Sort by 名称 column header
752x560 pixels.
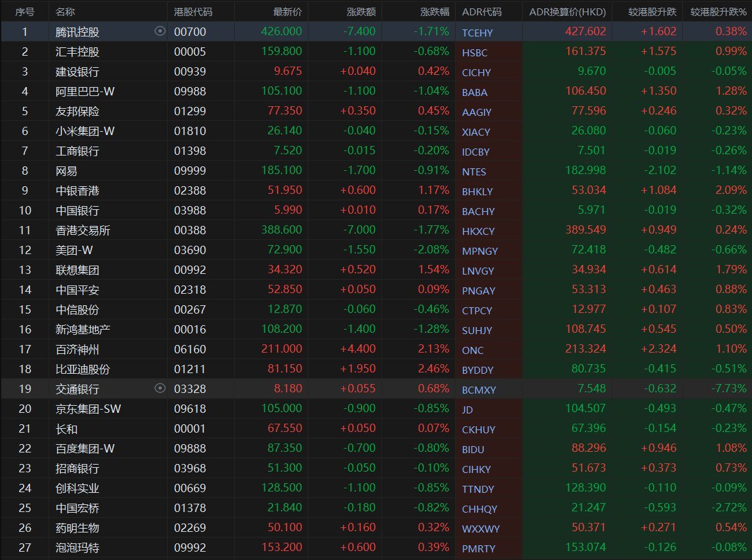(x=65, y=12)
